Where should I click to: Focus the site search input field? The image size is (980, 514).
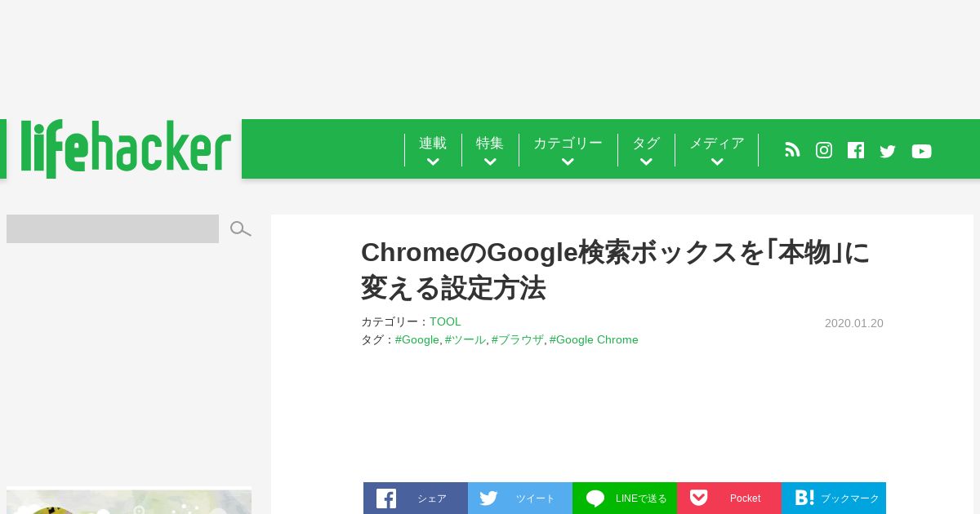click(113, 228)
